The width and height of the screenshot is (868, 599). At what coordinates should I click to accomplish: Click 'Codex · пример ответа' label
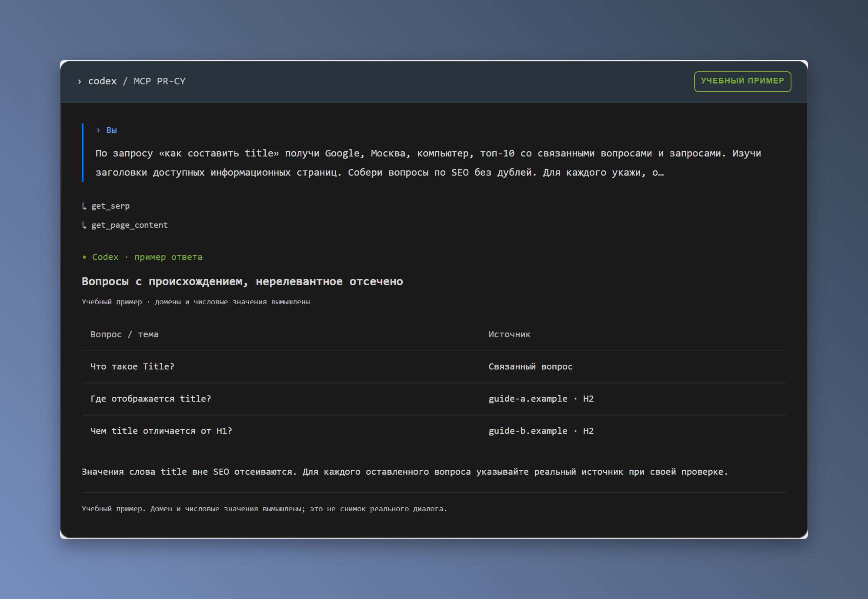pyautogui.click(x=147, y=257)
